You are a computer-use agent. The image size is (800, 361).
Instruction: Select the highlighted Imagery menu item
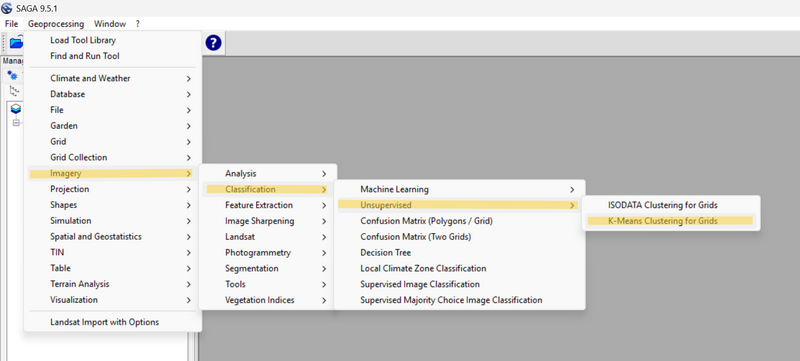(112, 173)
